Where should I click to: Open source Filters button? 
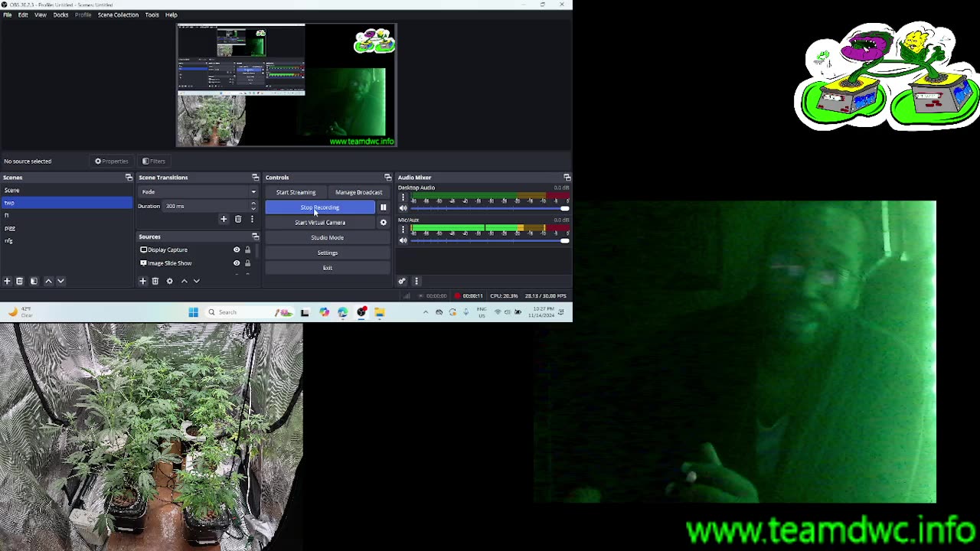pos(154,161)
